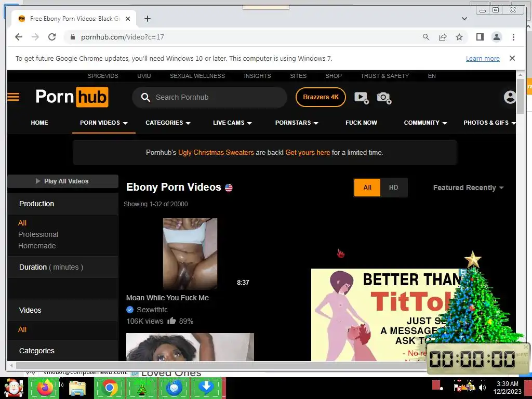Open a new tab with the plus button
Screen dimensions: 532x399
(147, 19)
